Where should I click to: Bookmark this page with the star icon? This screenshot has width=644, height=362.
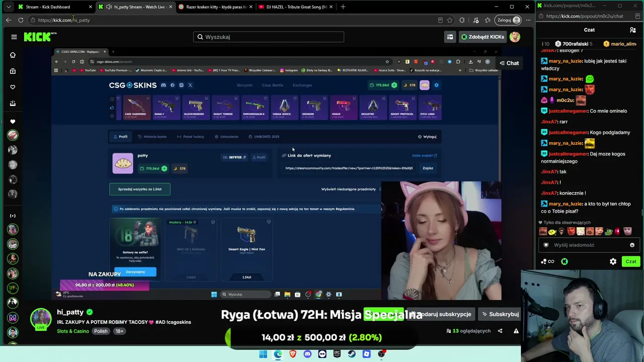pyautogui.click(x=450, y=20)
